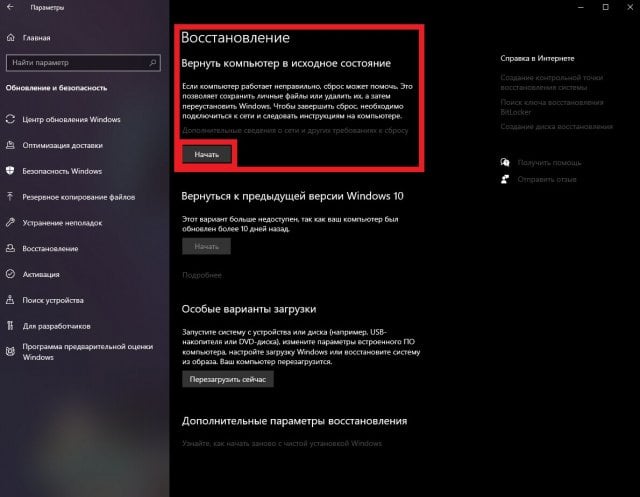640x497 pixels.
Task: Open Главная via the home icon
Action: (x=11, y=38)
